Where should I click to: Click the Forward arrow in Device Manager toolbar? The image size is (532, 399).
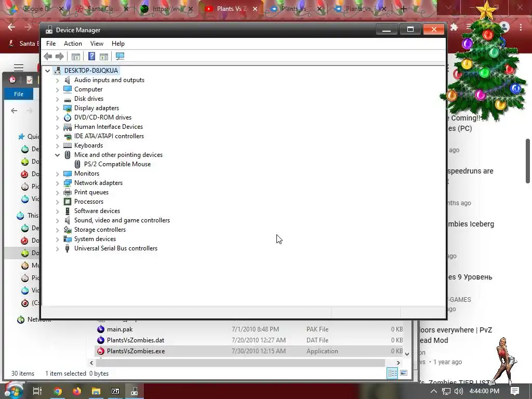59,56
